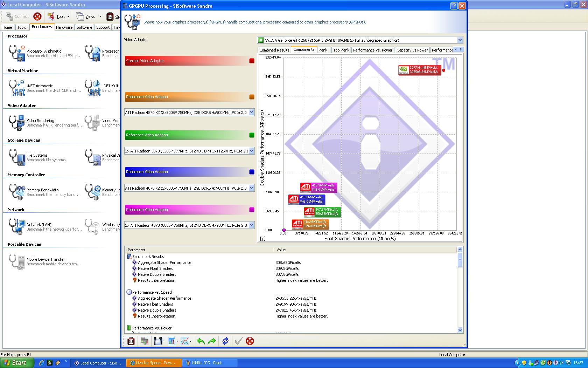Open the Software tab in main window

(x=84, y=27)
